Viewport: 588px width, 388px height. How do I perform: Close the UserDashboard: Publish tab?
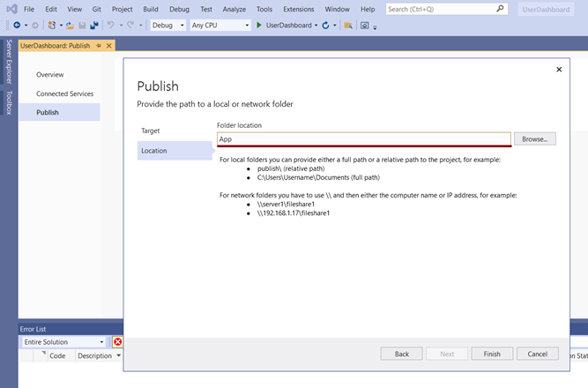pyautogui.click(x=108, y=45)
